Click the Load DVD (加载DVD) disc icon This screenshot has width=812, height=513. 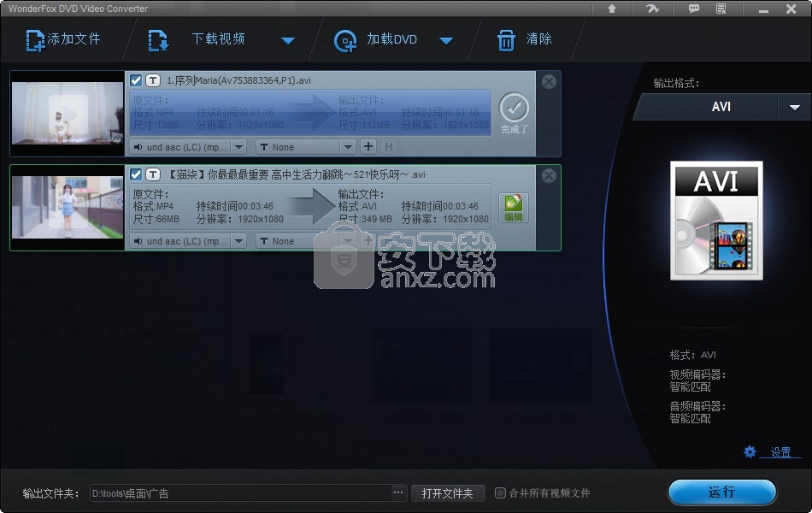tap(345, 40)
